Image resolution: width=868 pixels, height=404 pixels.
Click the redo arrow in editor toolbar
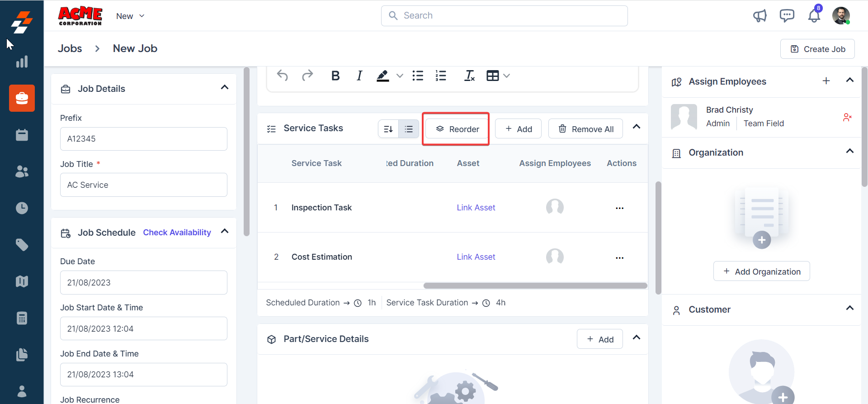pyautogui.click(x=307, y=76)
